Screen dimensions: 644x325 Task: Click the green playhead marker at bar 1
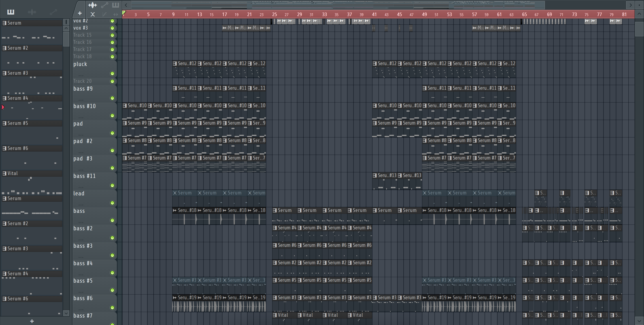click(x=124, y=13)
